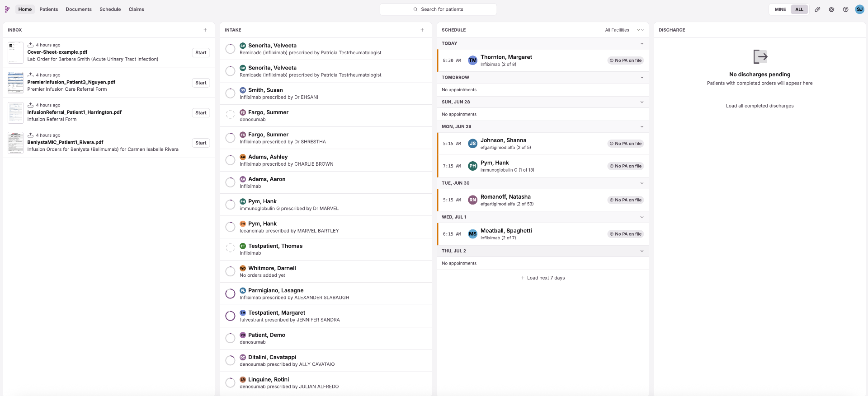Start InfusionReferral_Patient1_Harrington.pdf item
Image resolution: width=868 pixels, height=396 pixels.
click(x=201, y=113)
